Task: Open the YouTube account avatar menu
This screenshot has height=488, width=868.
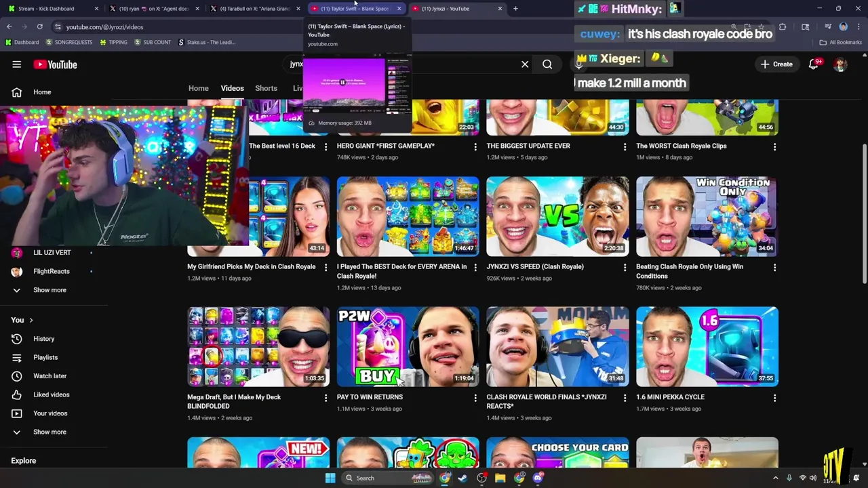Action: (840, 64)
